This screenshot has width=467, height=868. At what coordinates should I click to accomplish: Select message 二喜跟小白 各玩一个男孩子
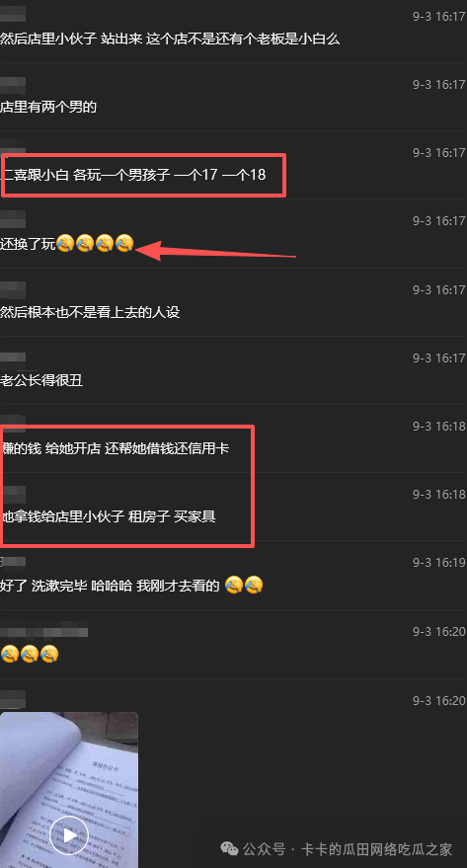click(x=133, y=175)
